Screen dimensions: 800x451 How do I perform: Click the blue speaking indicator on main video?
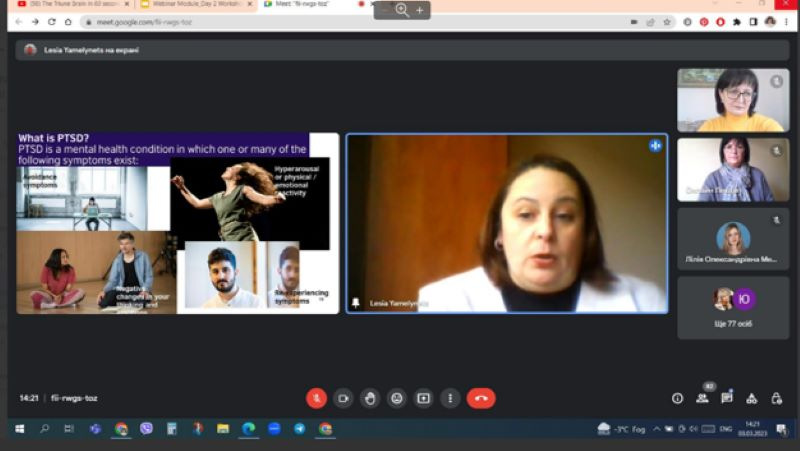(655, 146)
